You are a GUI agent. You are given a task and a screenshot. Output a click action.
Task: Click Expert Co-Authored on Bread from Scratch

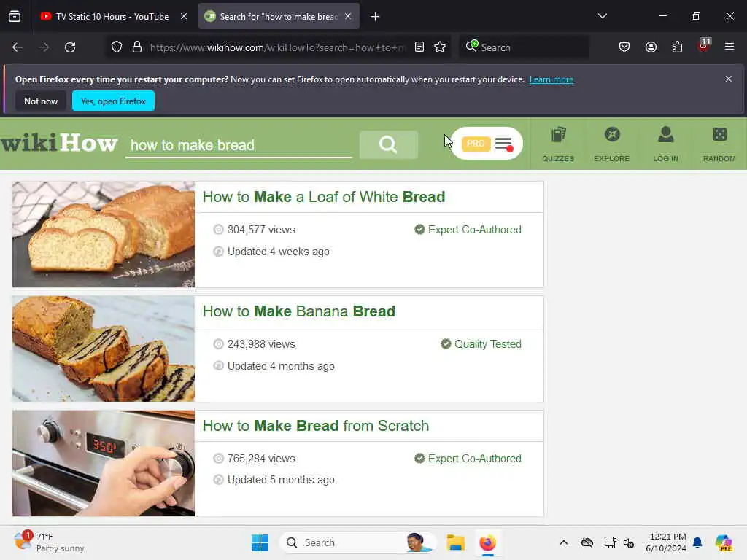pyautogui.click(x=468, y=459)
